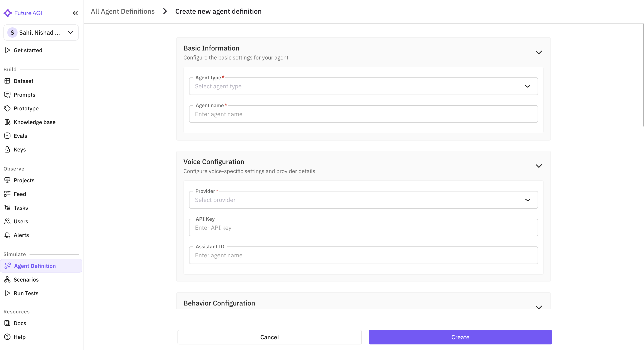This screenshot has height=350, width=644.
Task: Collapse the sidebar with double-chevron icon
Action: click(x=75, y=13)
